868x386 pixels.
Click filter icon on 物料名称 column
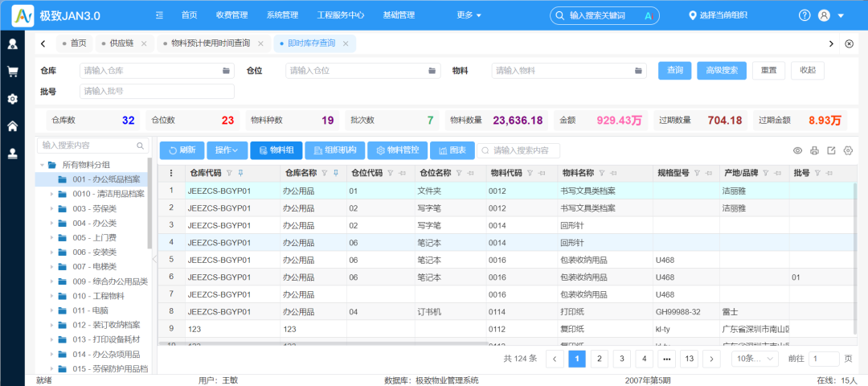[602, 173]
